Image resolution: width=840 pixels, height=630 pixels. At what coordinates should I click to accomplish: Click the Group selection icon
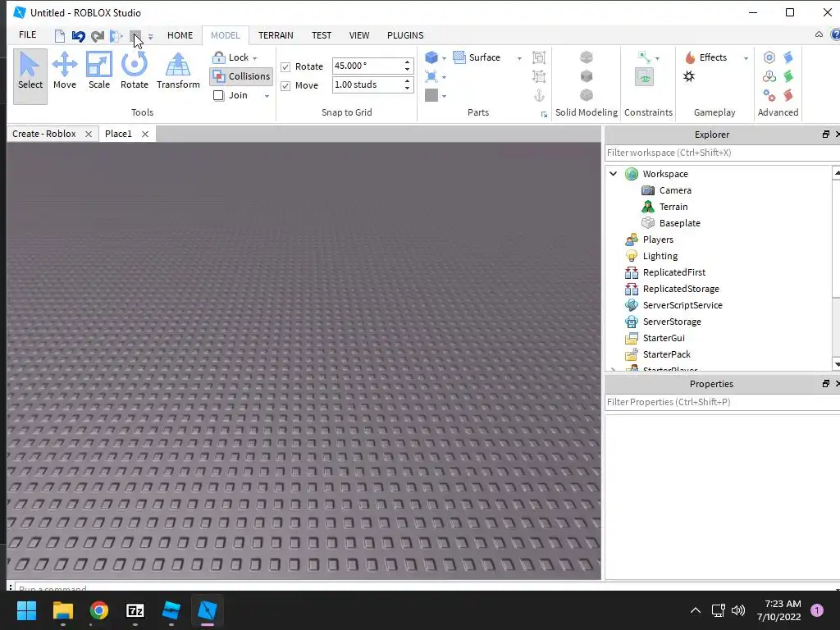point(539,57)
